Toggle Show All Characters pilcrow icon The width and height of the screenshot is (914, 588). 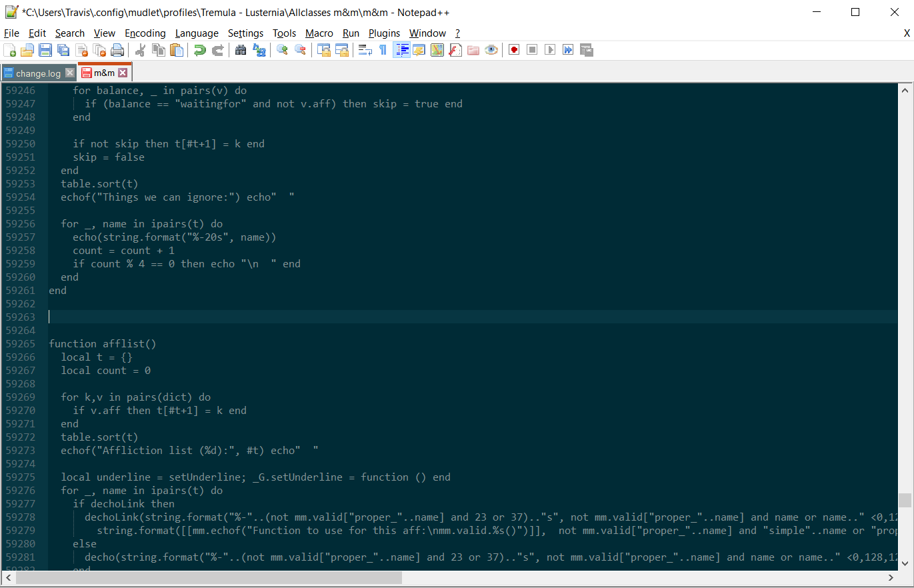[x=383, y=50]
